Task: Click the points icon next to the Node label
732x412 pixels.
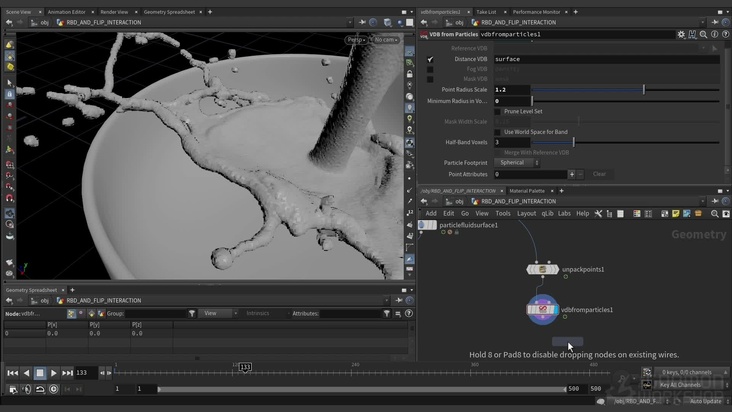Action: tap(71, 314)
